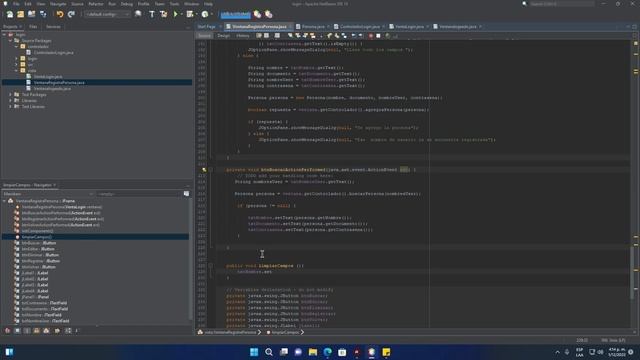Viewport: 640px width, 360px height.
Task: Click the memory usage indicator bar
Action: (236, 14)
